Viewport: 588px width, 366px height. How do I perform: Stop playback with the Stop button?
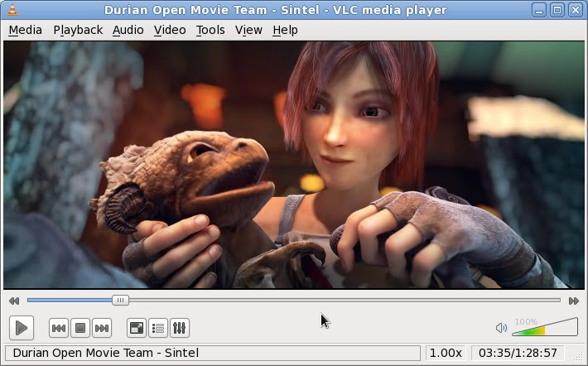click(80, 328)
